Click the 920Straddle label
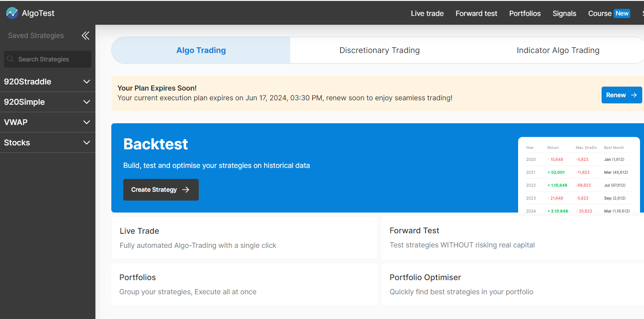 27,82
